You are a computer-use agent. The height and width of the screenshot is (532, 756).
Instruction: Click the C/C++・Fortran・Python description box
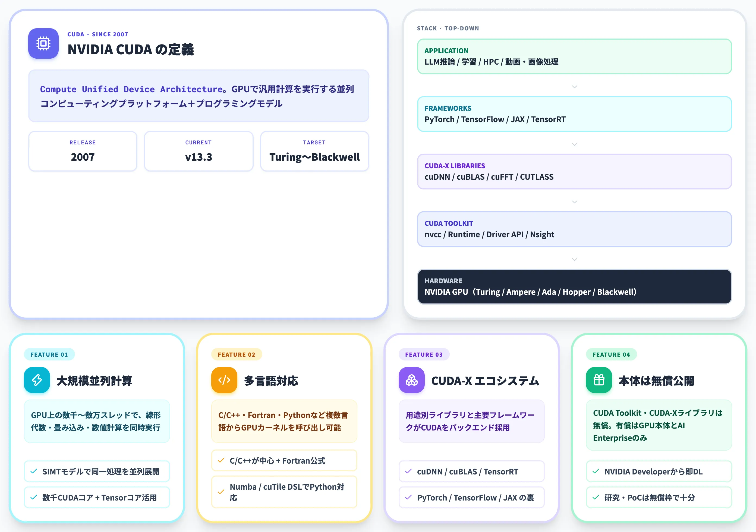[284, 421]
